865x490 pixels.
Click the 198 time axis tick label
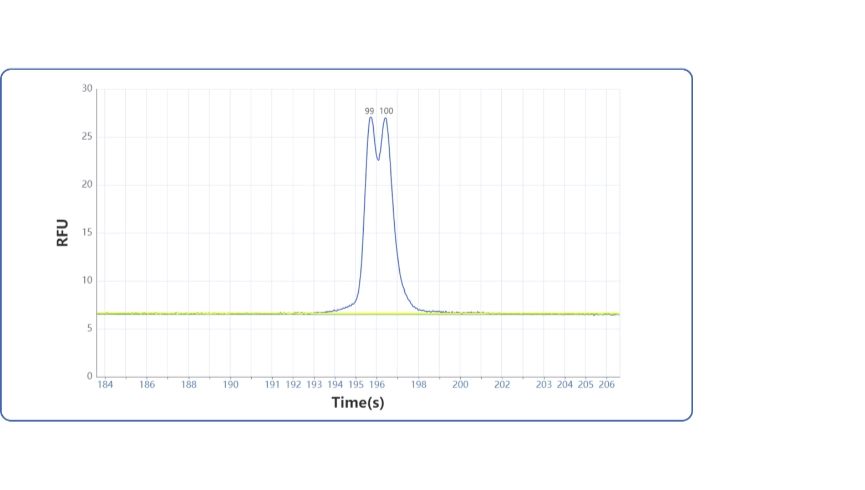pos(418,384)
